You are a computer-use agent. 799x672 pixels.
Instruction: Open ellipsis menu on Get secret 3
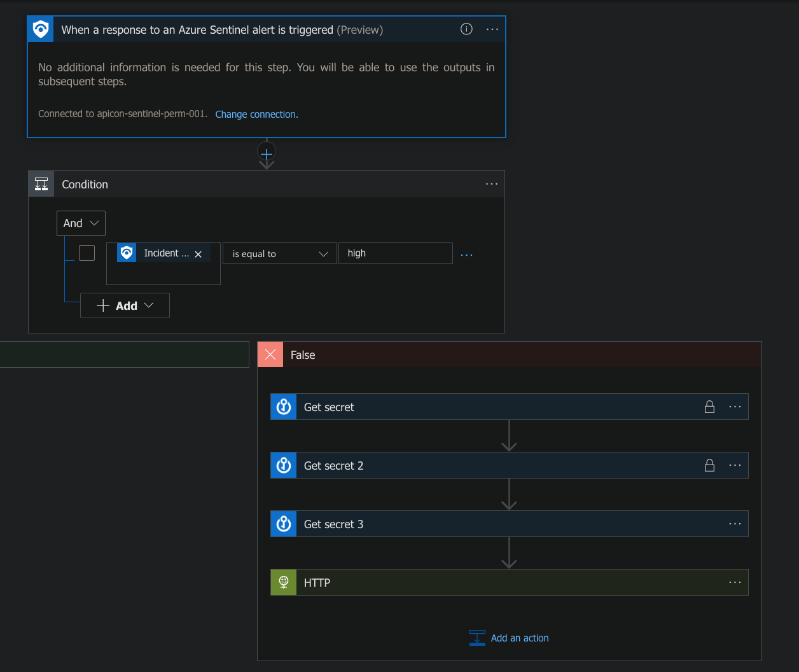735,524
